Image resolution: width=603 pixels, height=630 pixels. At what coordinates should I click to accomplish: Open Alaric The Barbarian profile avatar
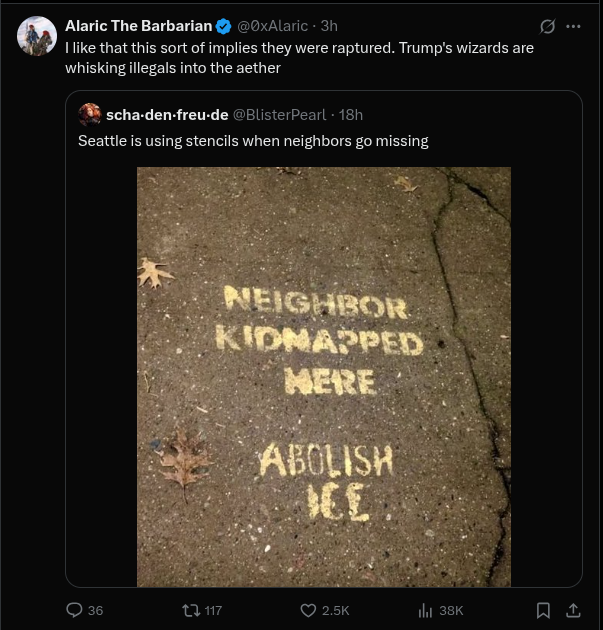click(37, 36)
